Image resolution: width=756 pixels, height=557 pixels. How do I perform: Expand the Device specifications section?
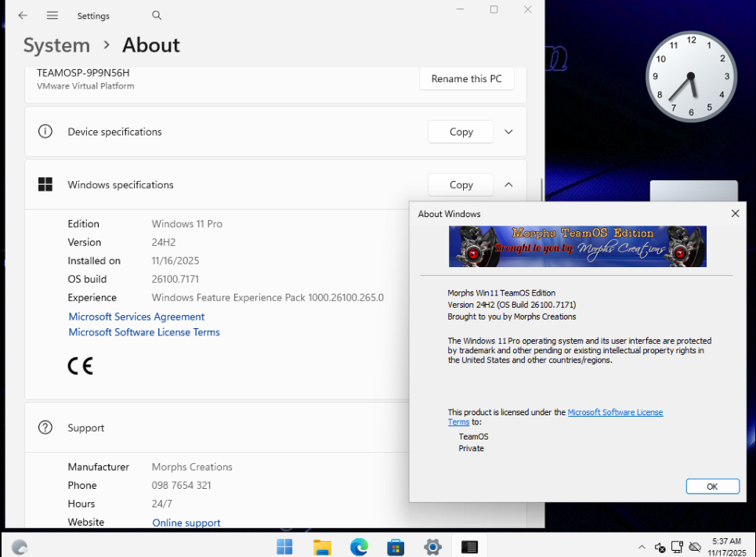click(x=508, y=132)
